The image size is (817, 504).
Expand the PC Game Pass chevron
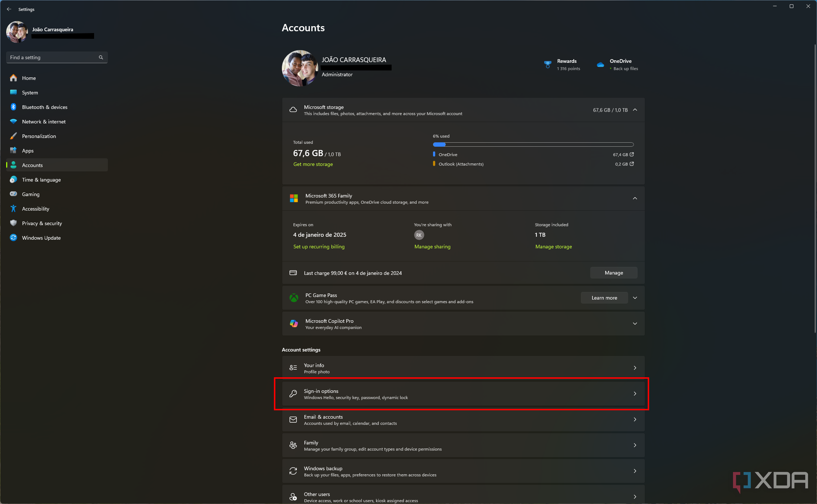tap(635, 298)
